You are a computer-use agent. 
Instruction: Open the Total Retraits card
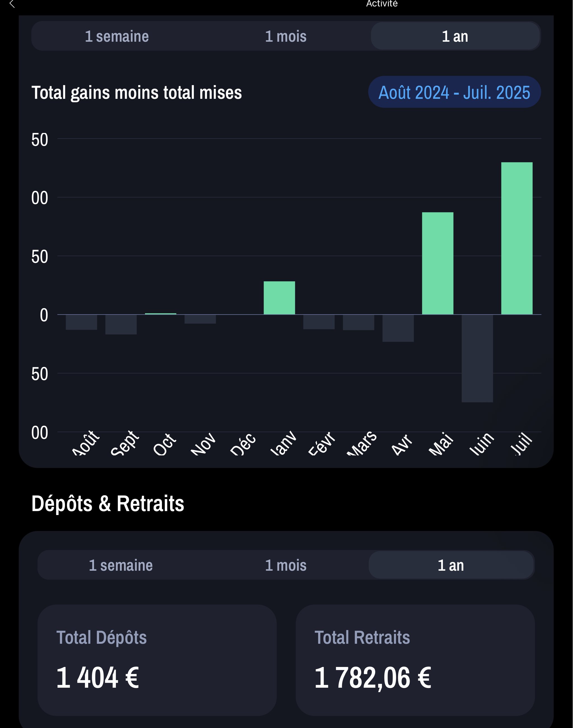point(415,660)
